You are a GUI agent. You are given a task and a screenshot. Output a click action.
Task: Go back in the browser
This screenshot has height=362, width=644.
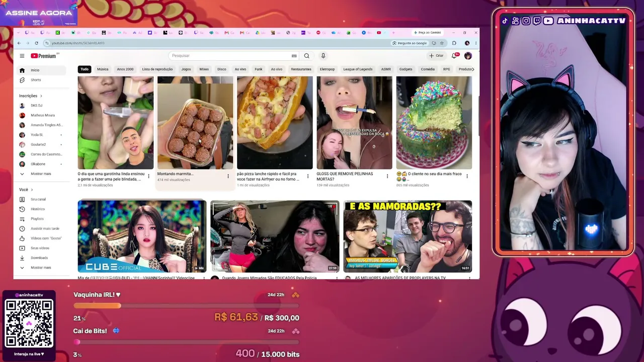19,43
